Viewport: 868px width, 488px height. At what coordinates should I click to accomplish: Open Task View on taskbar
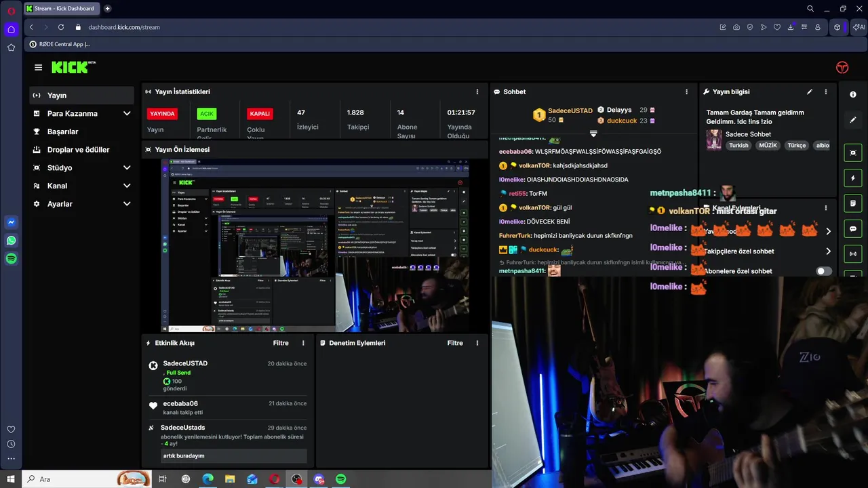coord(163,479)
